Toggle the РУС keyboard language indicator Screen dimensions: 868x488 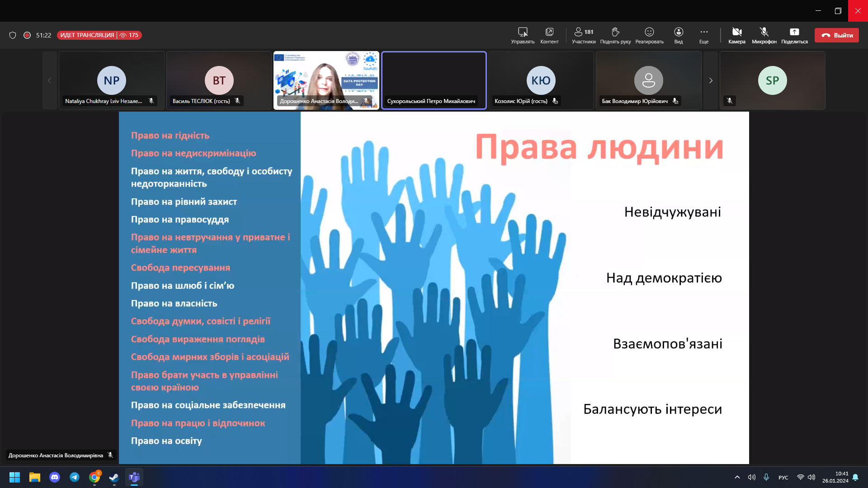(783, 478)
